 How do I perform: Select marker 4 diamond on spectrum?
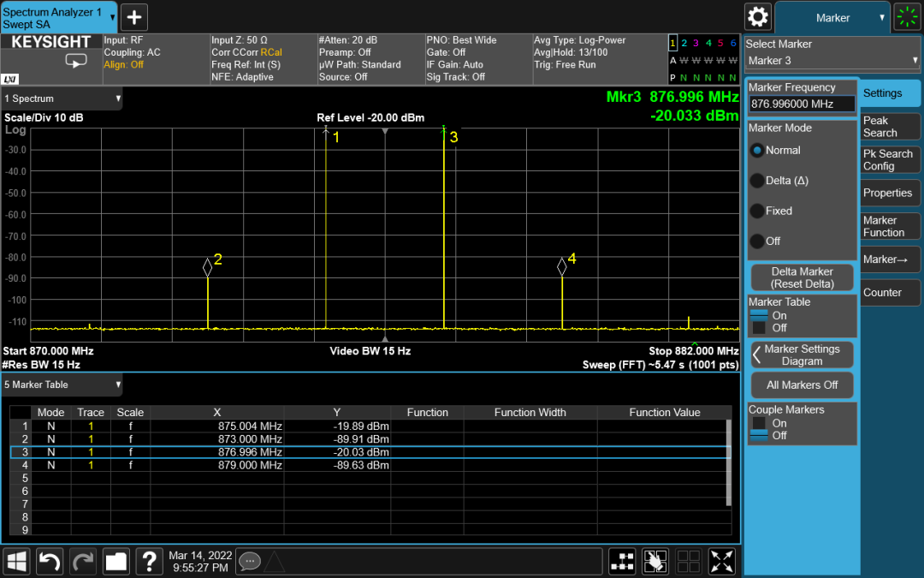click(x=561, y=267)
